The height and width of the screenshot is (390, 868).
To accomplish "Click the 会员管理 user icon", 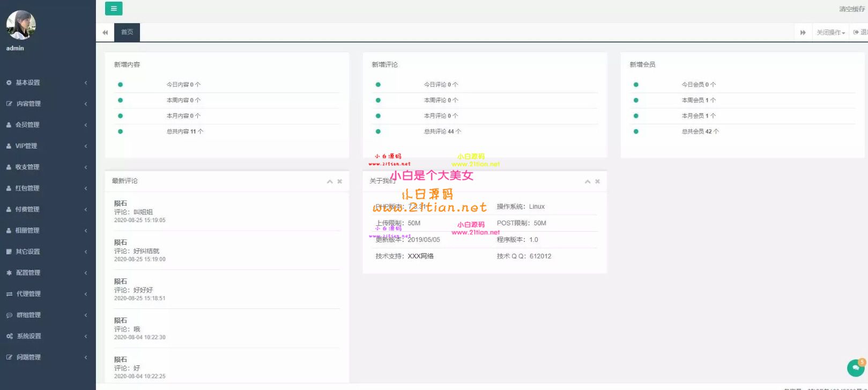I will pyautogui.click(x=9, y=125).
